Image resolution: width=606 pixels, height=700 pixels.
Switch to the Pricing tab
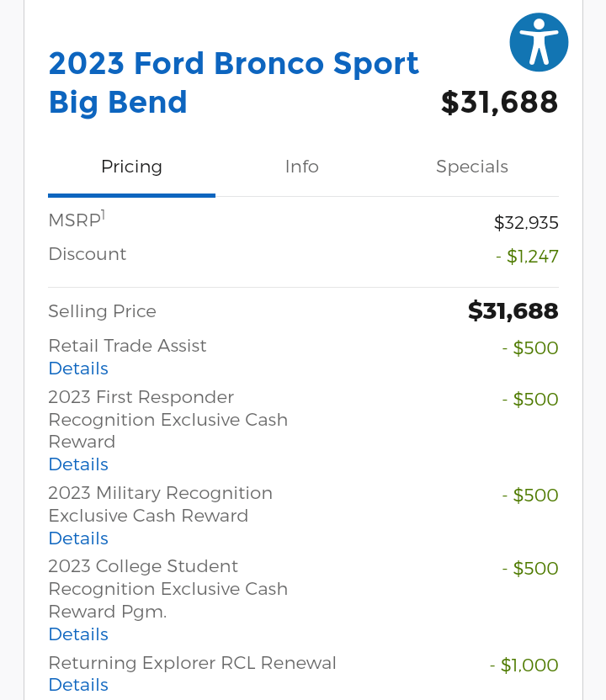[131, 167]
